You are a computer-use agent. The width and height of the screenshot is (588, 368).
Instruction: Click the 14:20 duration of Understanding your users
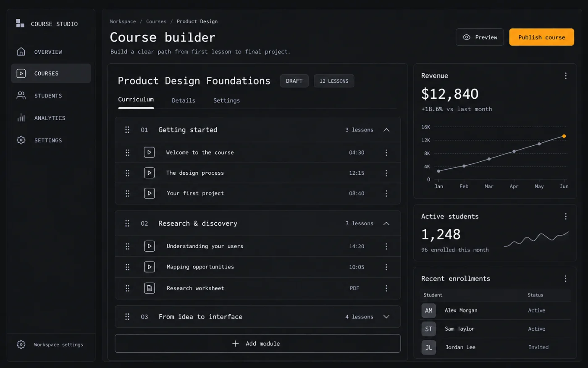[x=357, y=247]
